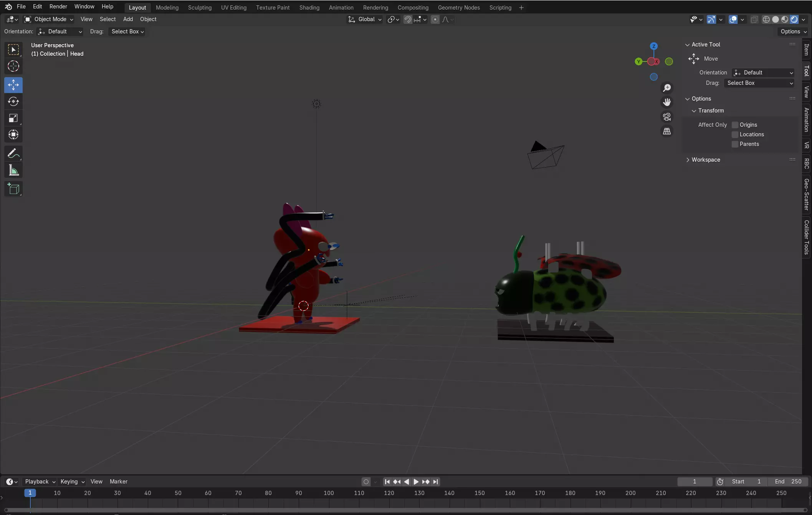Open the timeline Marker menu
This screenshot has width=812, height=515.
coord(119,482)
